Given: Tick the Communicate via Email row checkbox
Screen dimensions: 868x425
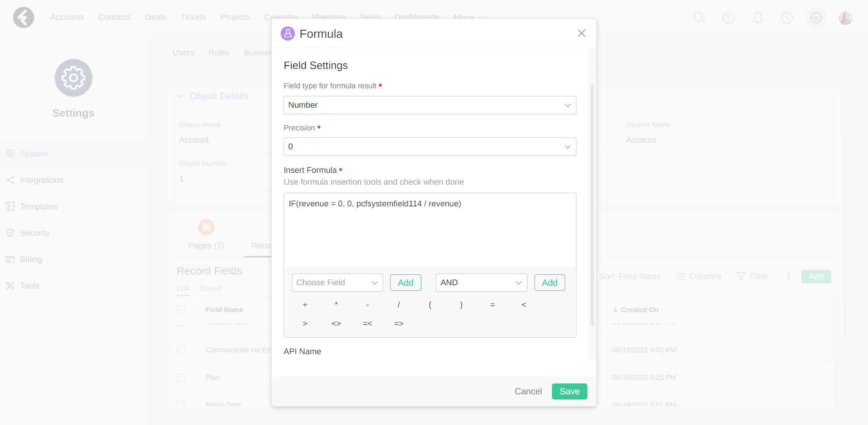Looking at the screenshot, I should (x=181, y=350).
